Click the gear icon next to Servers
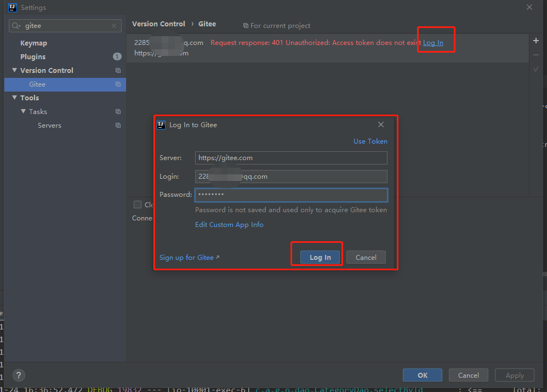547x392 pixels. click(118, 125)
